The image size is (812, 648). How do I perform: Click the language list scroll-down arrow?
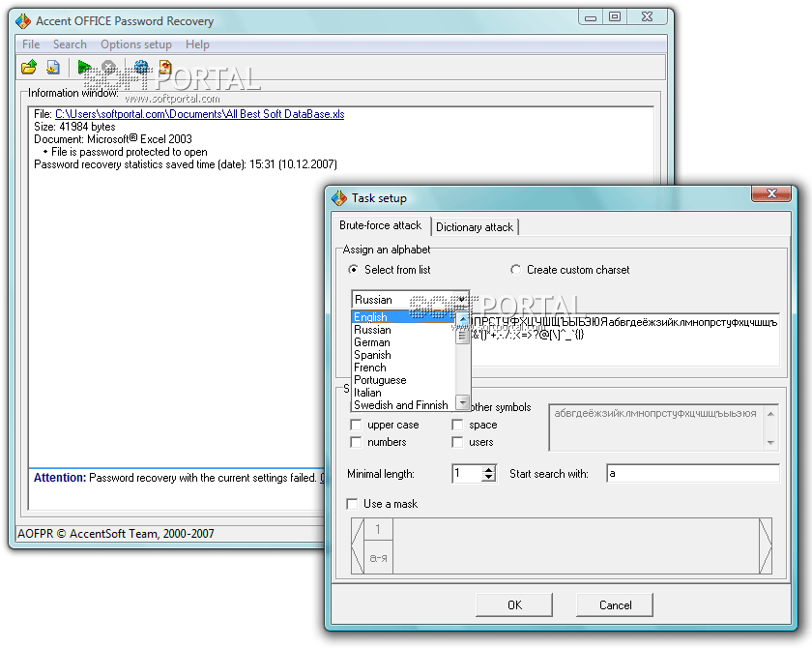pos(462,402)
